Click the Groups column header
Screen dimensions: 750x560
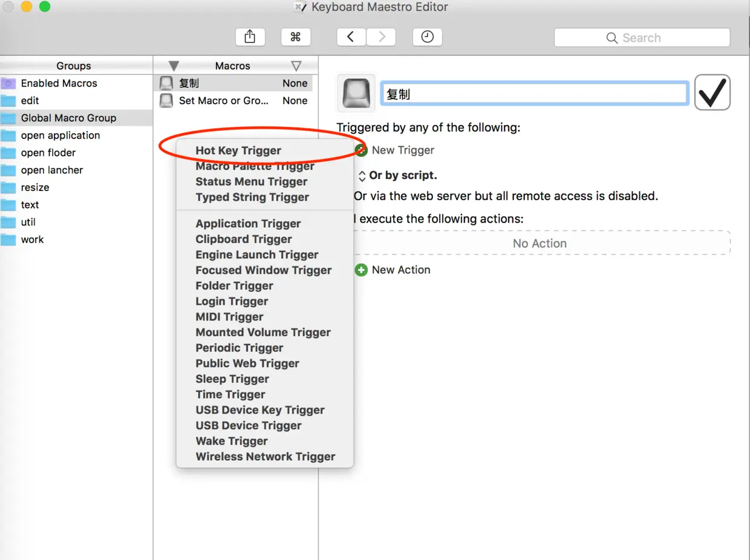(74, 66)
